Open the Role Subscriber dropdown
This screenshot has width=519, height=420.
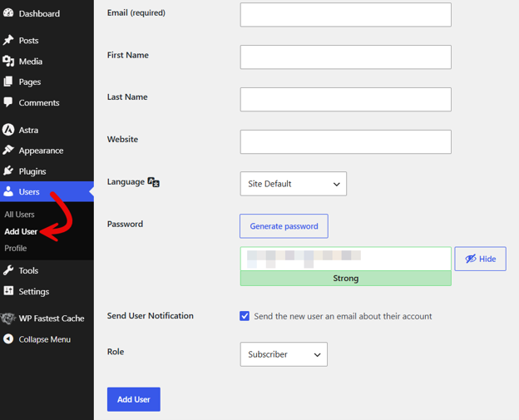284,354
